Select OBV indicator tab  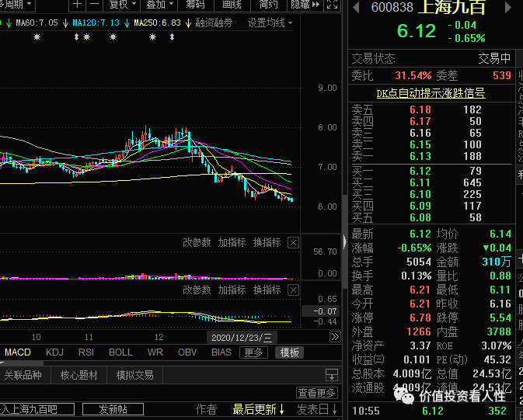point(187,352)
